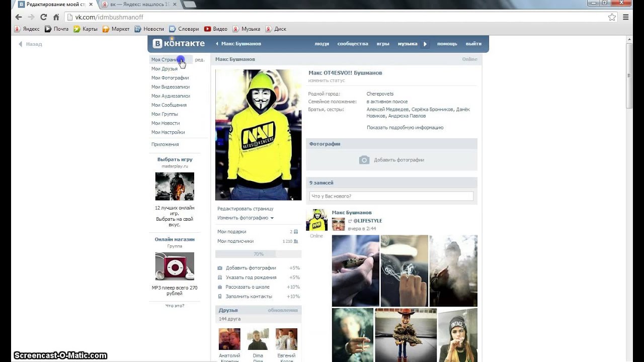Click the small LIFESTYLE community avatar

tap(339, 224)
